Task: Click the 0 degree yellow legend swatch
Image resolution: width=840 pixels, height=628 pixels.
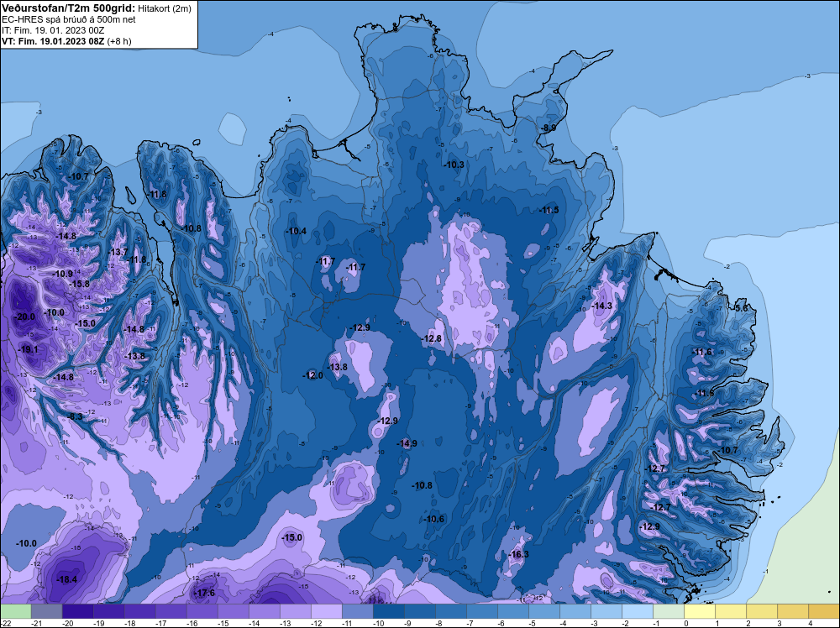Action: (x=699, y=611)
